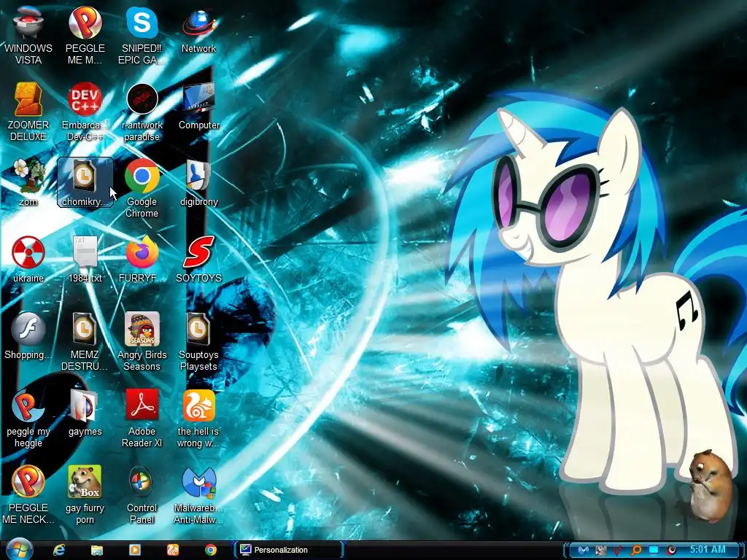747x560 pixels.
Task: Select the WINDOWS VISTA desktop icon
Action: (x=28, y=35)
